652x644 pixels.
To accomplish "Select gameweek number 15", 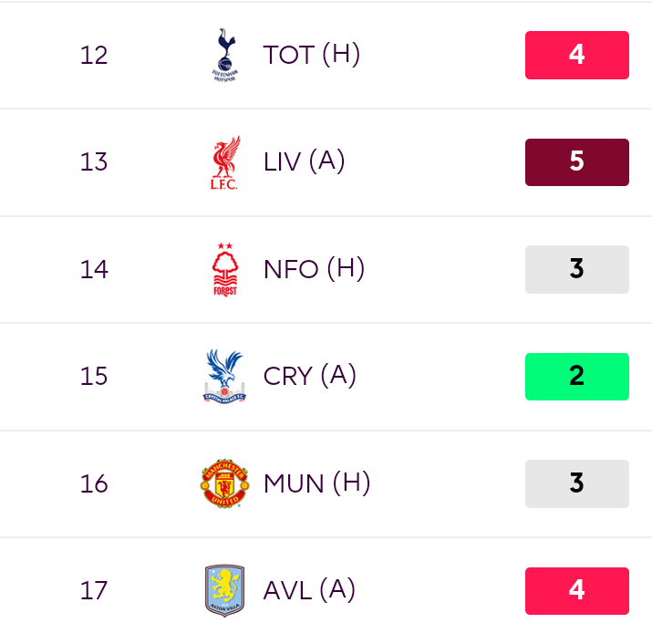I will [94, 376].
